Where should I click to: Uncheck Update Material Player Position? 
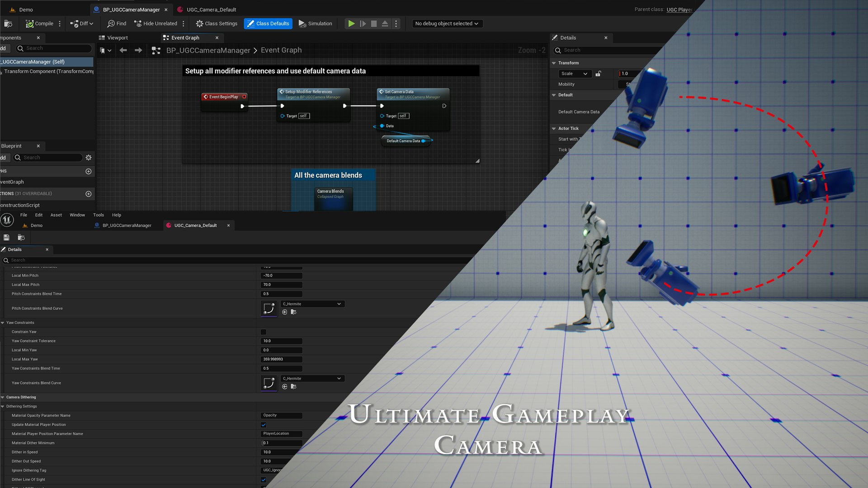264,425
